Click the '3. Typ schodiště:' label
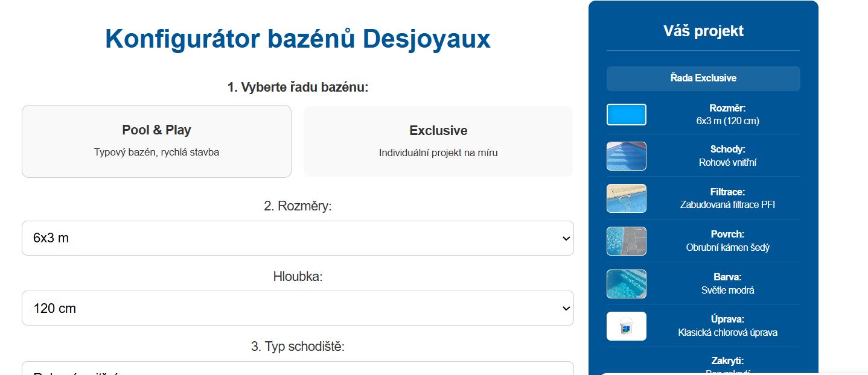 point(298,347)
